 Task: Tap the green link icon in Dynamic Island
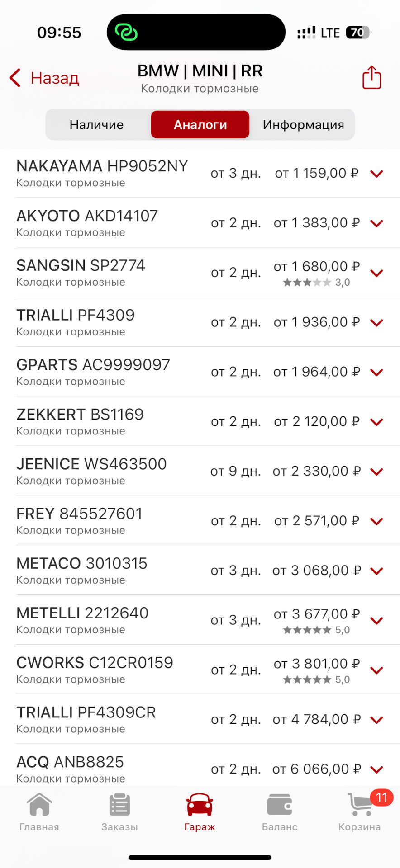tap(126, 32)
